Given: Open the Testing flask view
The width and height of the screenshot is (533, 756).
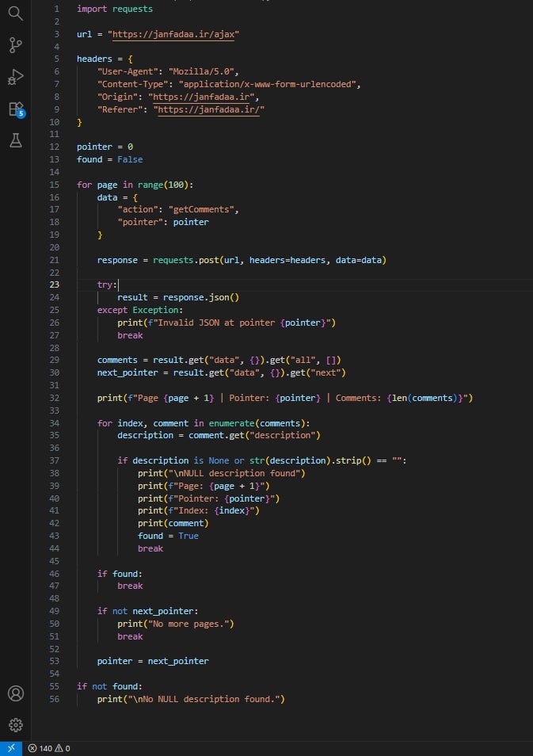Looking at the screenshot, I should tap(15, 140).
